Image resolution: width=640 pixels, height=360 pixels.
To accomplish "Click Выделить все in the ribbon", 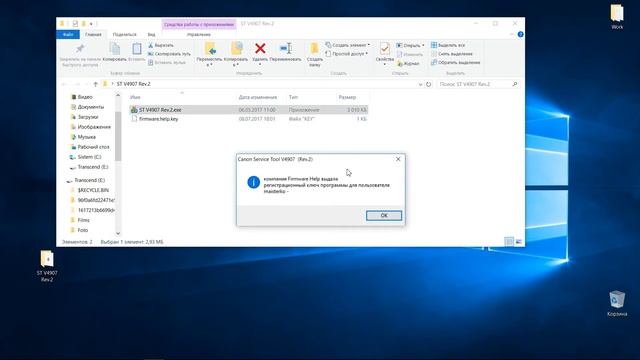I will coord(448,45).
